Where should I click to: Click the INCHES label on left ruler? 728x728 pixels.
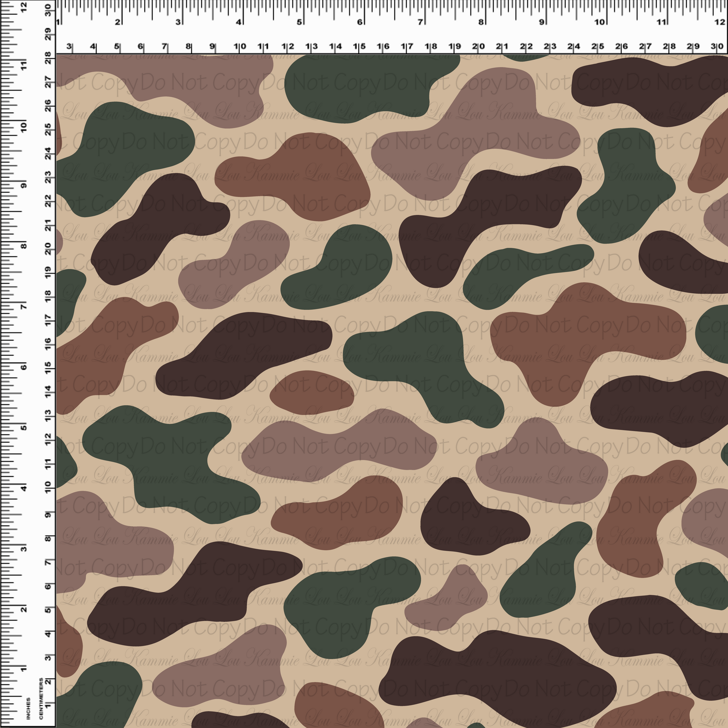pos(29,709)
